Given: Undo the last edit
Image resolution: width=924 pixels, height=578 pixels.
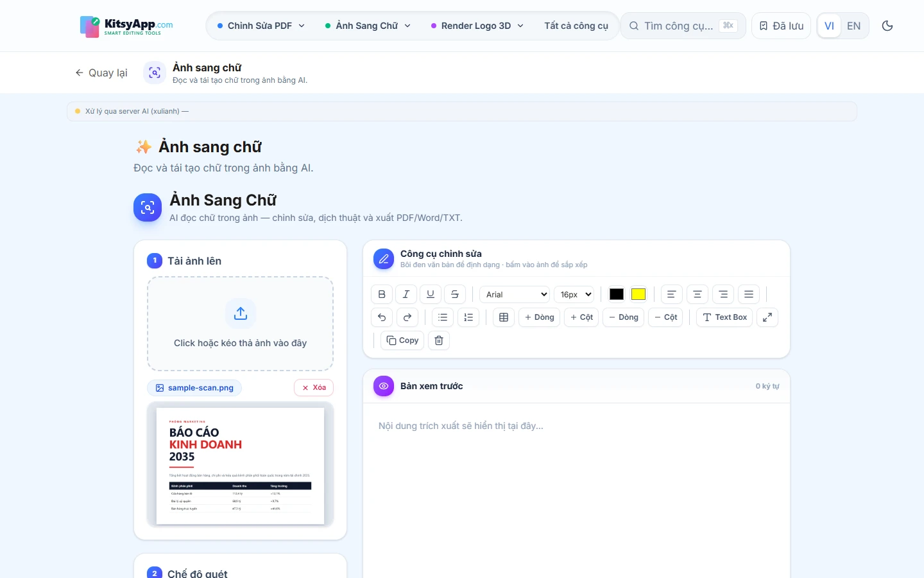Looking at the screenshot, I should [x=382, y=317].
